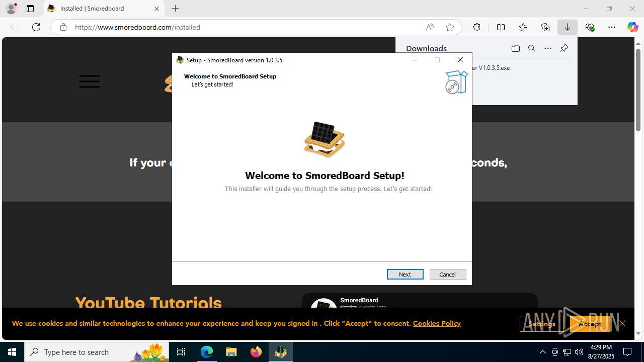Open Collections in Edge toolbar
Screen dimensions: 644x362
[545, 27]
